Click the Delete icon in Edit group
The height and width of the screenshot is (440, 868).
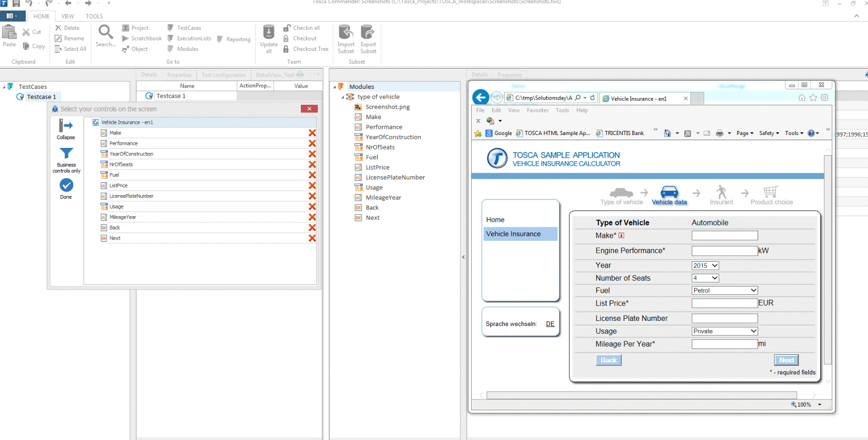click(x=59, y=28)
